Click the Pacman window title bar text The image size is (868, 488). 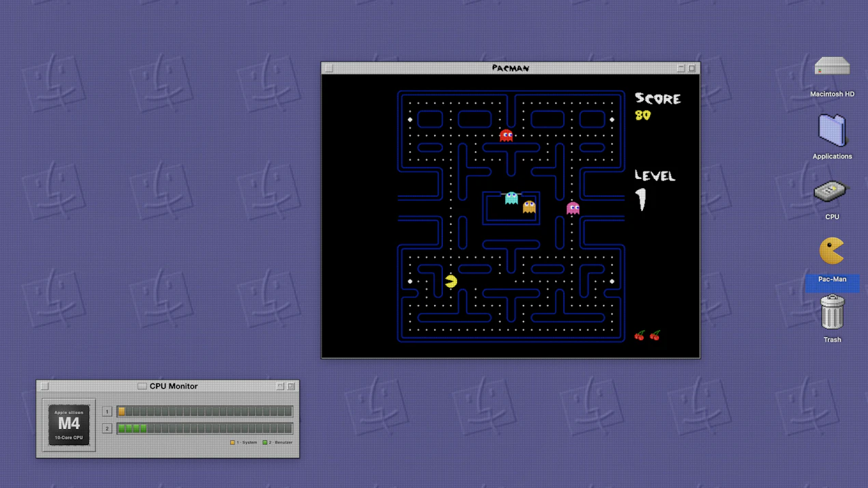[x=511, y=68]
